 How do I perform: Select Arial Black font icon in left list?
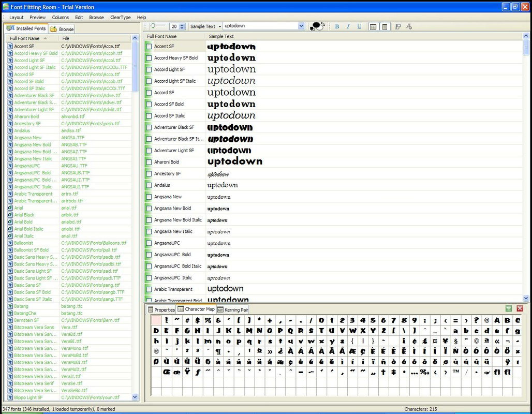10,215
